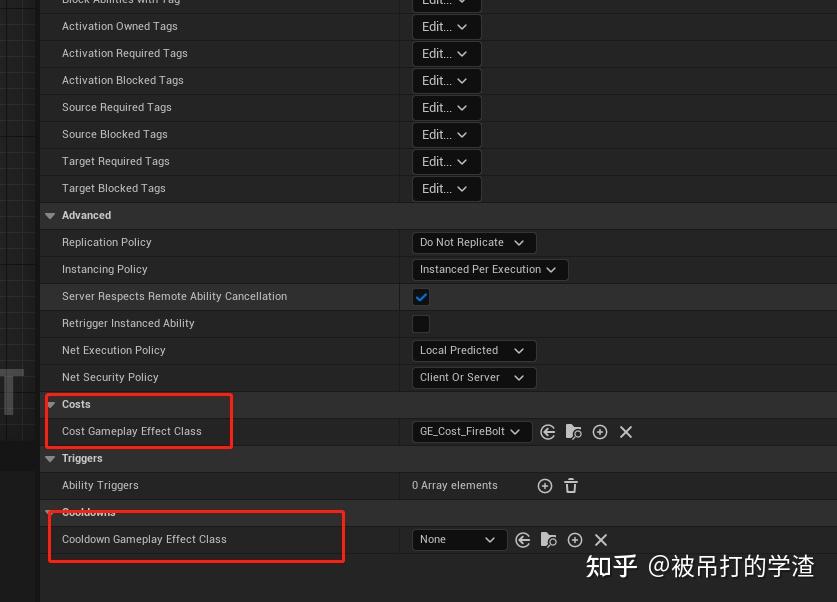Create new Cost Gameplay Effect asset
This screenshot has height=602, width=837.
coord(600,431)
